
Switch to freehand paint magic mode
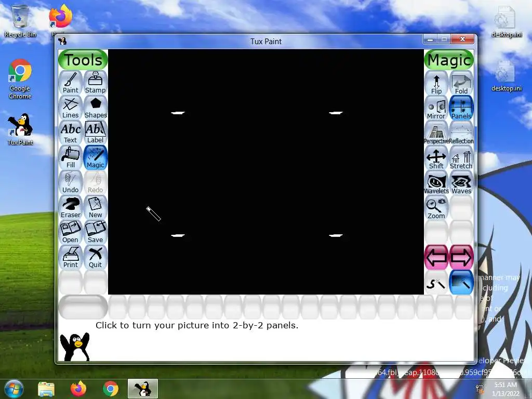[x=436, y=283]
